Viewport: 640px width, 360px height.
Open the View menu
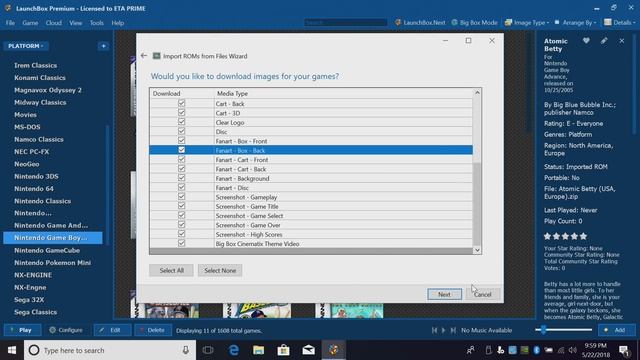[76, 23]
